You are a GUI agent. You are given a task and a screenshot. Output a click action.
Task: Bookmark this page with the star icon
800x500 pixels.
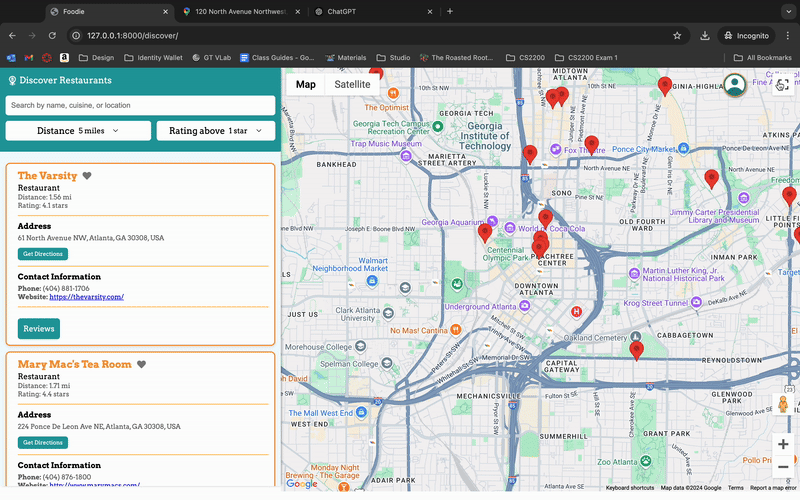point(677,35)
